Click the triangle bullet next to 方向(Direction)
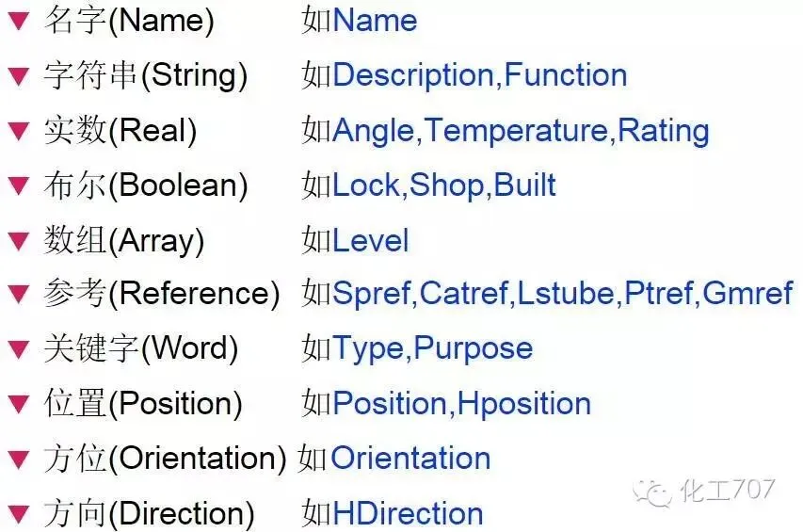The image size is (803, 532). pyautogui.click(x=19, y=514)
